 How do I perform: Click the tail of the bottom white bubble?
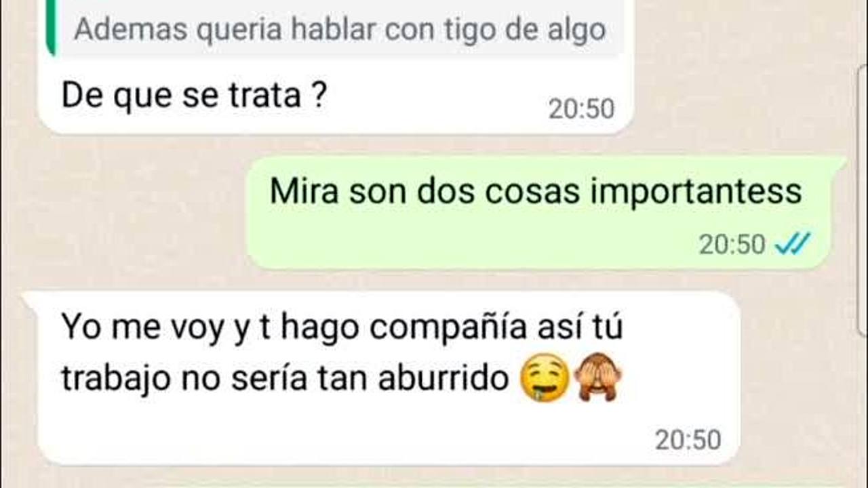coord(31,299)
